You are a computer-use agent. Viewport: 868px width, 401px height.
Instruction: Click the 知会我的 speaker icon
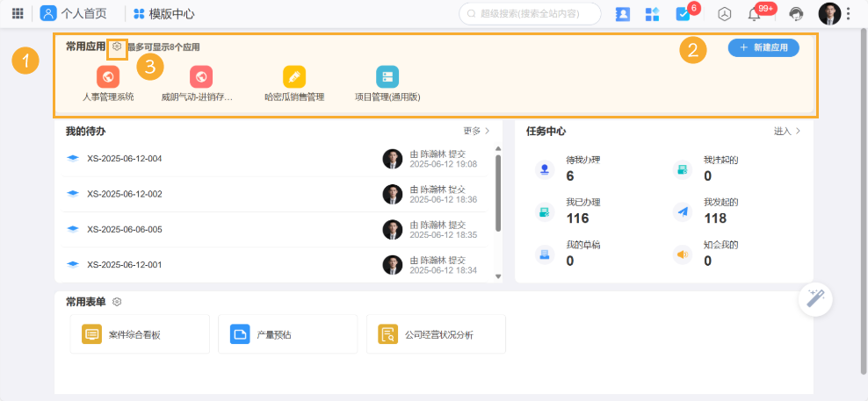(x=683, y=254)
